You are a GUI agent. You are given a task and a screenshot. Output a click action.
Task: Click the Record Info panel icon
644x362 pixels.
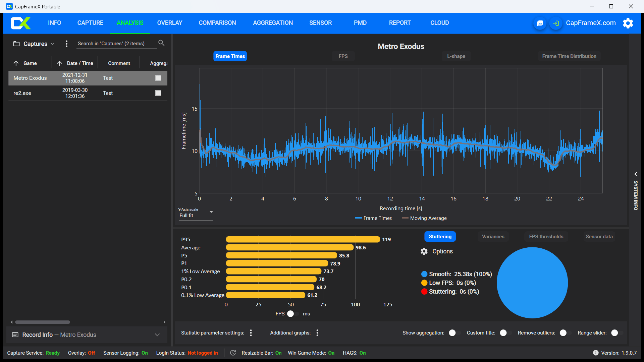(15, 335)
